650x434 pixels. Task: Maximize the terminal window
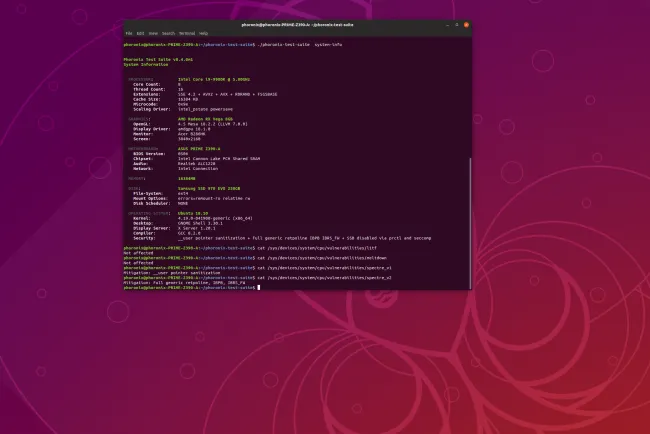457,25
